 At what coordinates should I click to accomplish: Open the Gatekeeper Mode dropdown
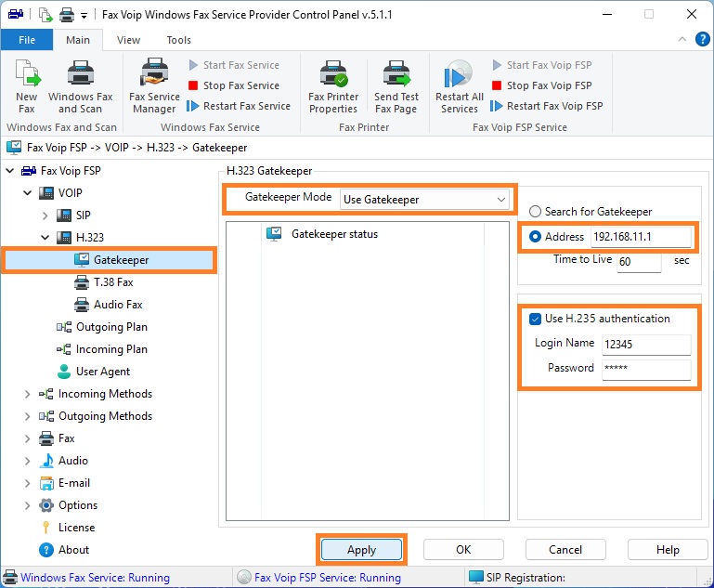point(424,200)
